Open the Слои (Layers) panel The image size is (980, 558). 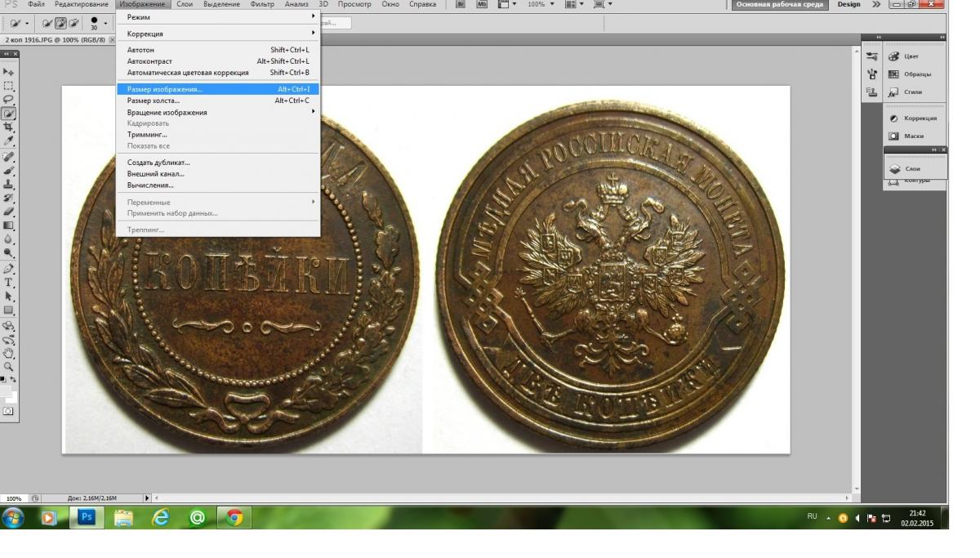pos(912,168)
